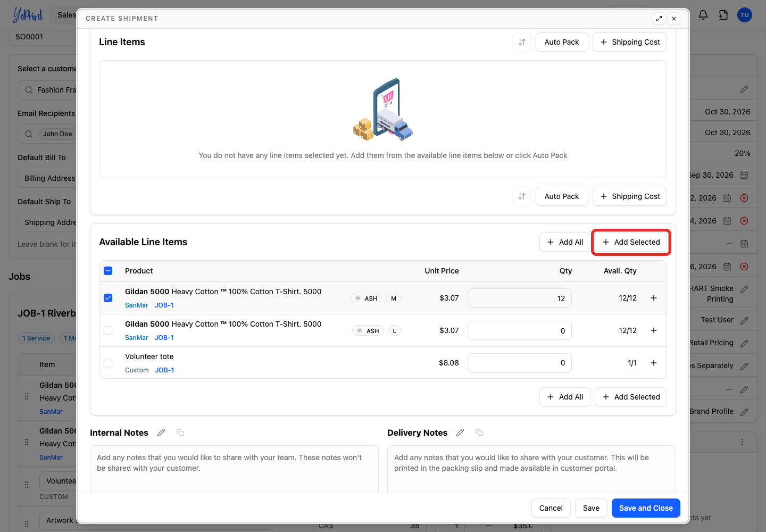Click the Delivery Notes text area
Image resolution: width=766 pixels, height=532 pixels.
point(531,469)
